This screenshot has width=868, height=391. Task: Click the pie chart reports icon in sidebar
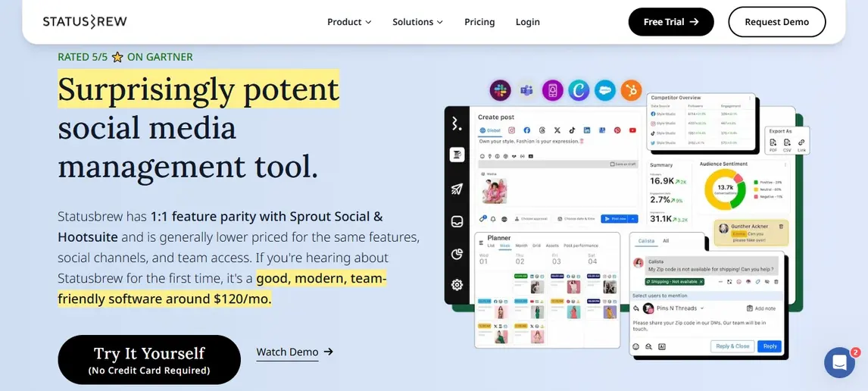[x=457, y=254]
